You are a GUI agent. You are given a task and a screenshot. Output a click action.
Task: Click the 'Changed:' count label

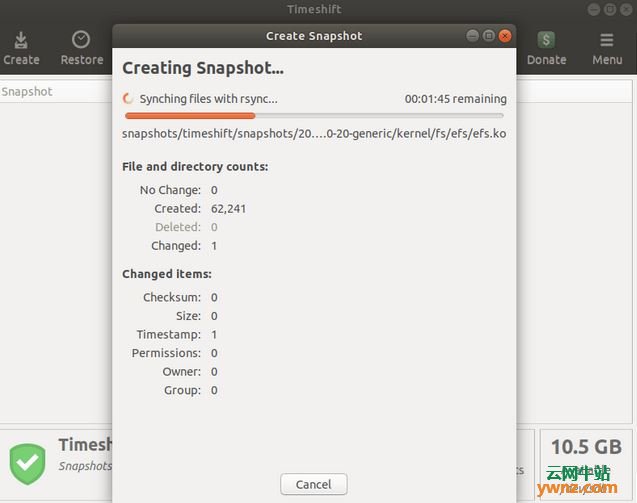(x=176, y=246)
